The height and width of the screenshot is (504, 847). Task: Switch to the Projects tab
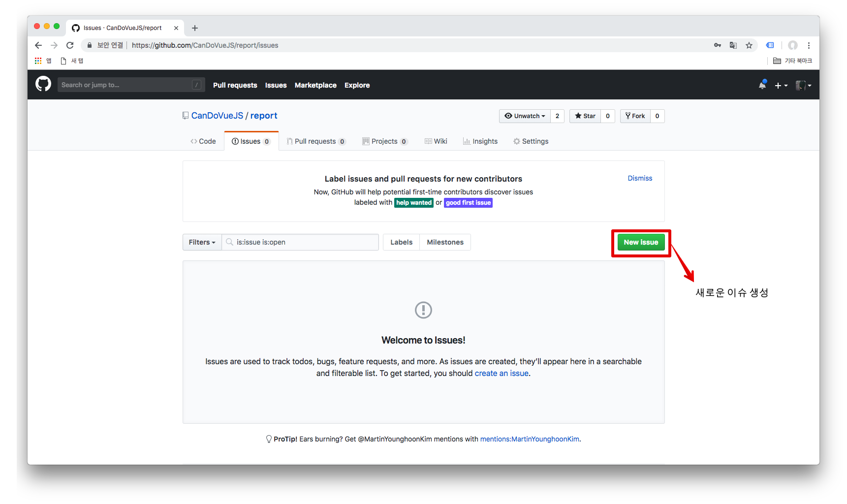coord(385,141)
